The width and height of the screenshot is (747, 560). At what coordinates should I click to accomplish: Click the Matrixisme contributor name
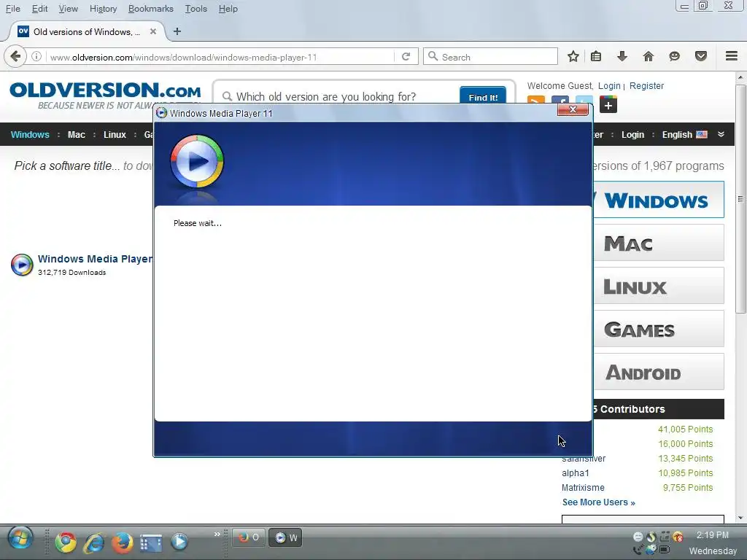click(x=583, y=488)
